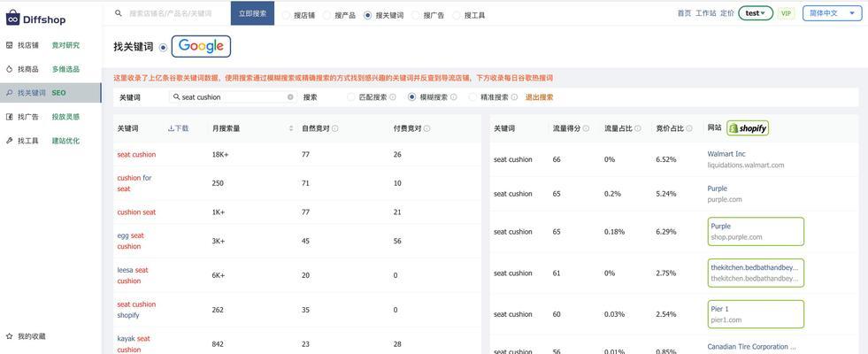Click the keyword field containing seat cushion
This screenshot has width=868, height=354.
233,97
